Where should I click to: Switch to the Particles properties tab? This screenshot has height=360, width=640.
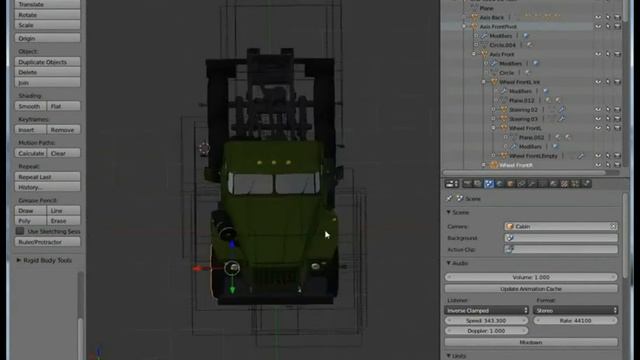point(575,184)
